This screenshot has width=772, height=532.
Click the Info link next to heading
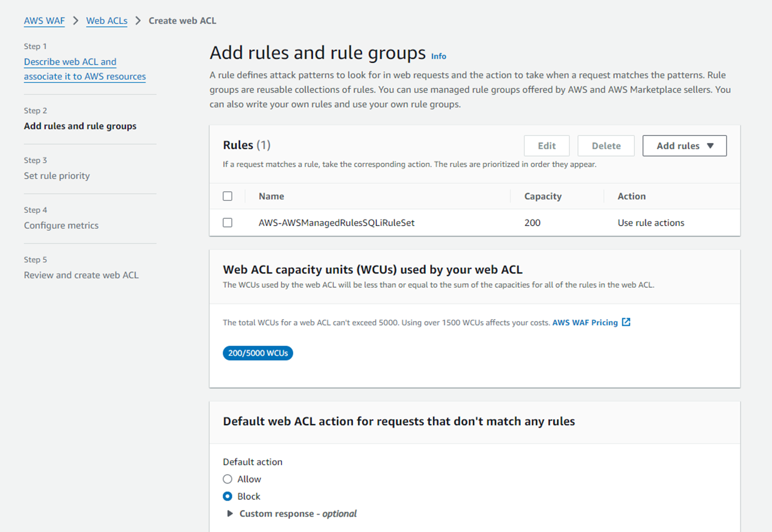pyautogui.click(x=438, y=56)
